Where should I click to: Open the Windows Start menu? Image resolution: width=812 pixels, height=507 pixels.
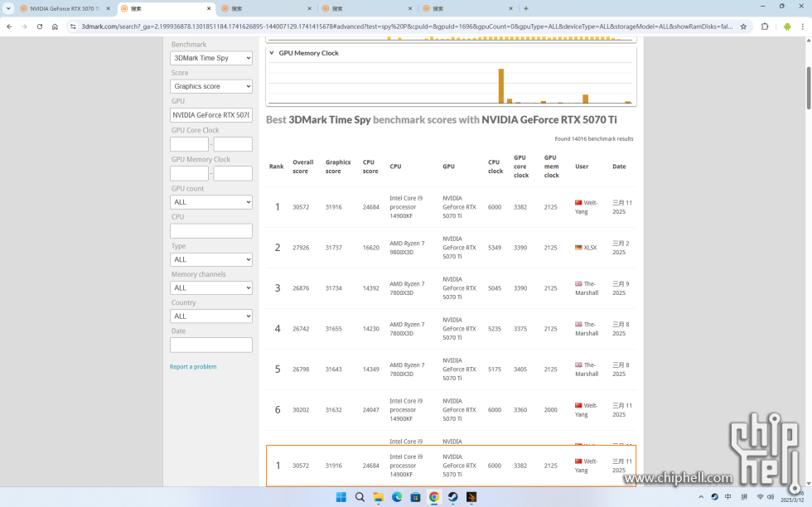coord(341,497)
